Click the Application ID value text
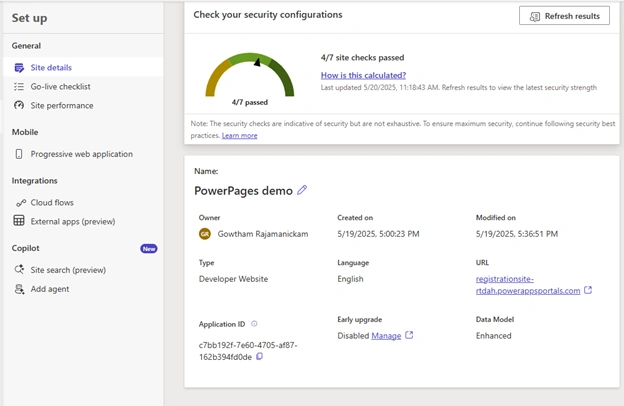The height and width of the screenshot is (406, 624). [248, 351]
